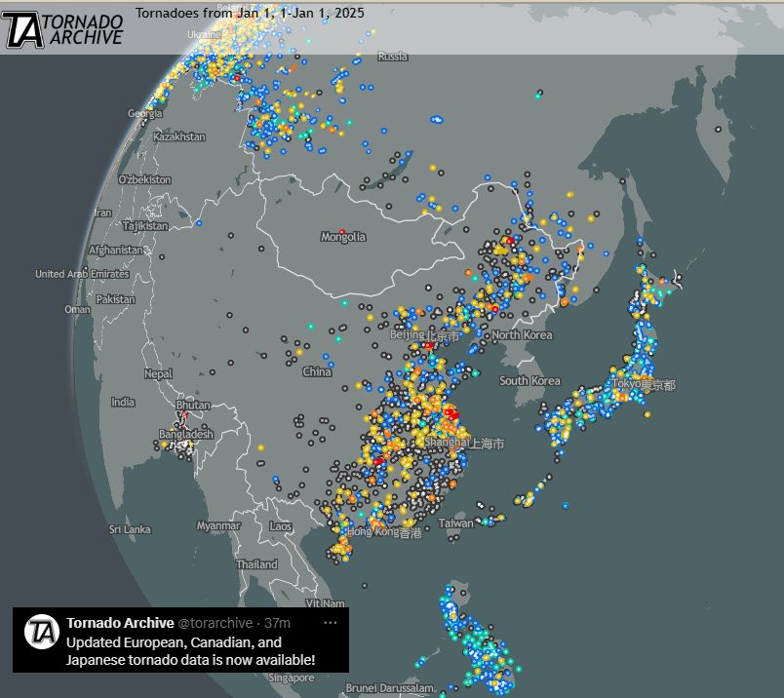784x698 pixels.
Task: Click the Georgia label
Action: (x=145, y=113)
